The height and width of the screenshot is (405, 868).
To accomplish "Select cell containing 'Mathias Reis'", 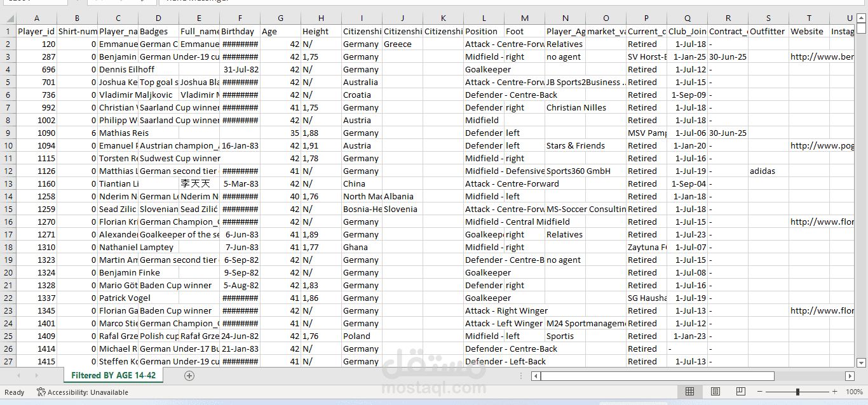I will [118, 133].
